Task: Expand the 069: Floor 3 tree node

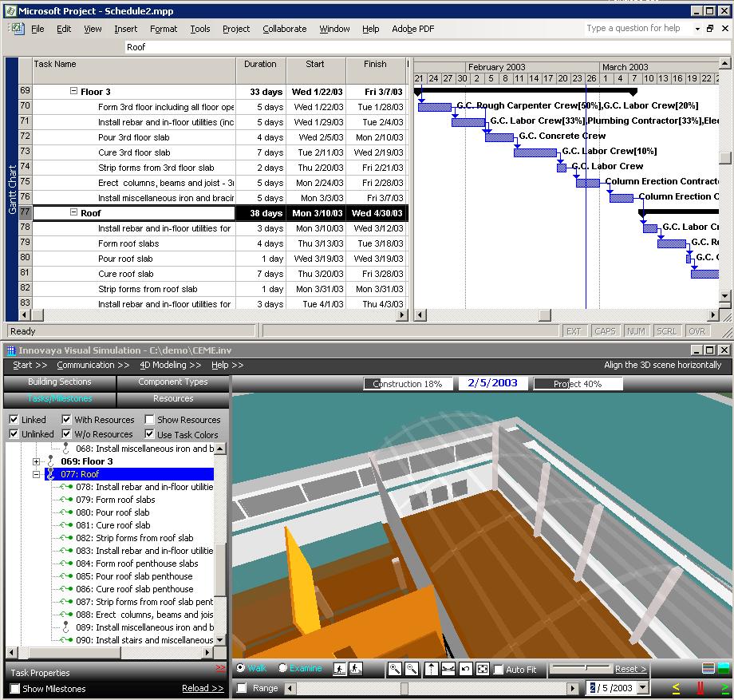Action: point(36,461)
